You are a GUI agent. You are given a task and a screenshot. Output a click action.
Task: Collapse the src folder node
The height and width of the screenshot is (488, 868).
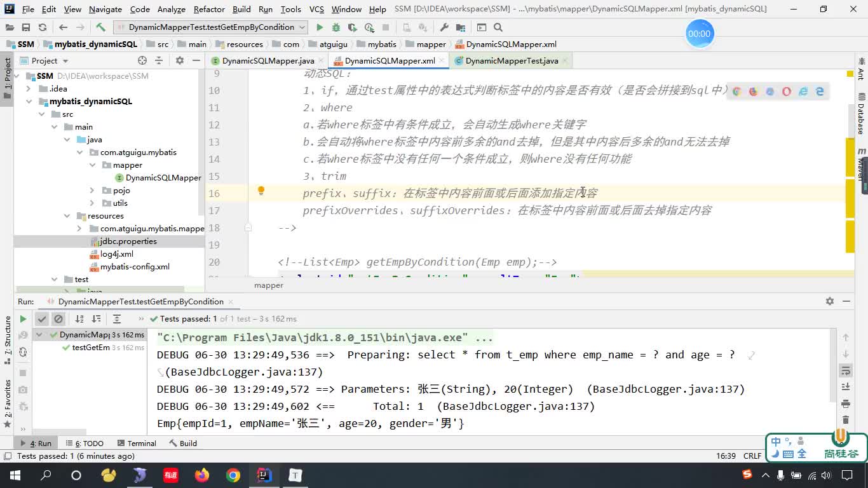41,114
